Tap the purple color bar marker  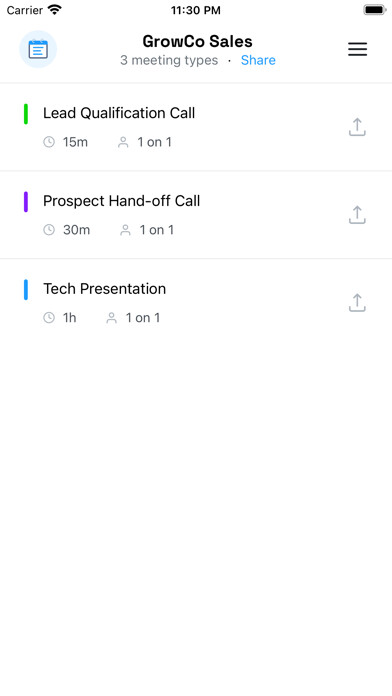[26, 202]
